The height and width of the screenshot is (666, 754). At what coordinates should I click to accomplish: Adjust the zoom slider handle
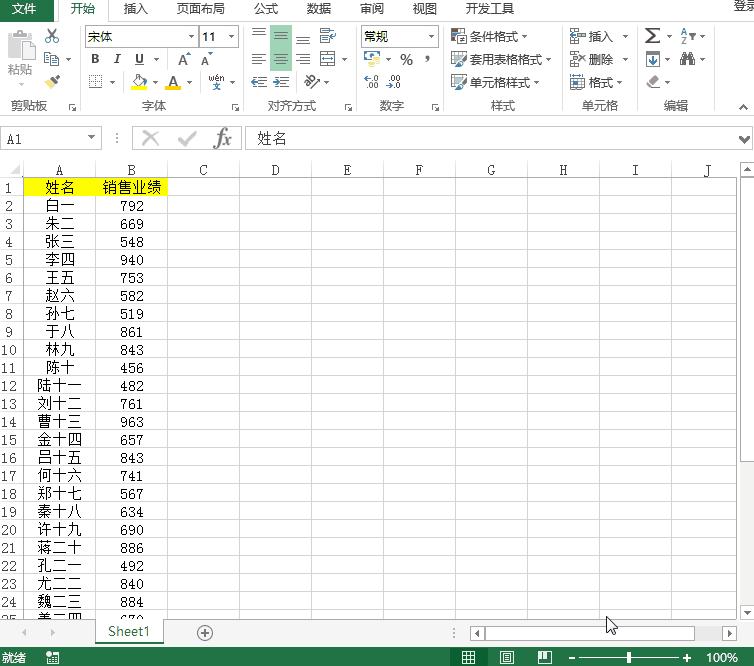point(629,657)
